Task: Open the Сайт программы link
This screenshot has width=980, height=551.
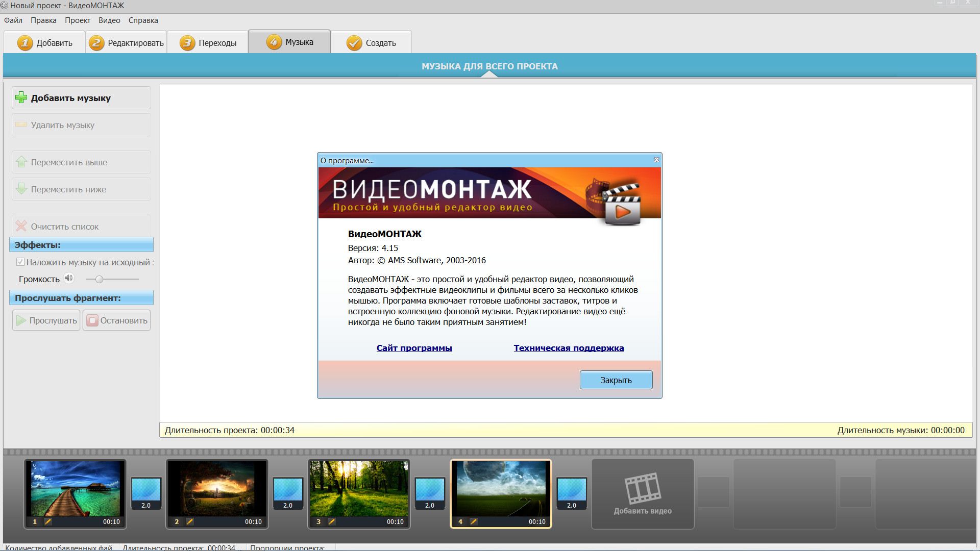Action: [x=414, y=348]
